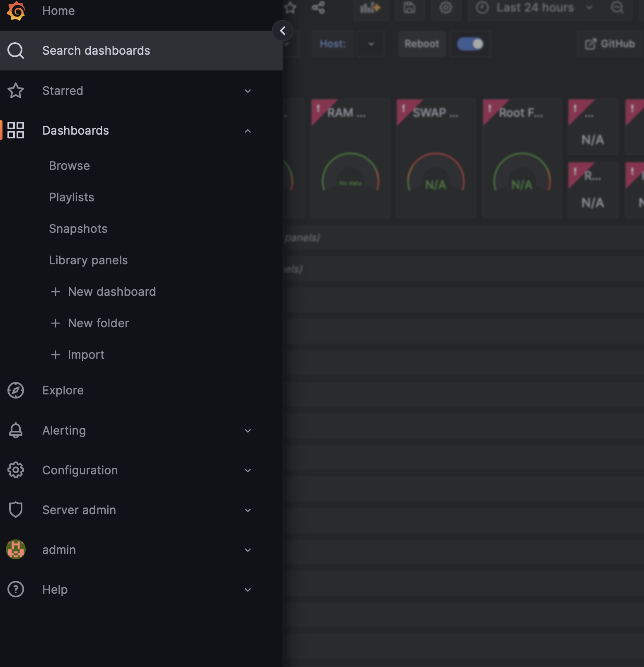Collapse the sidebar with the arrow button
Screen dimensions: 644x667
tap(283, 31)
